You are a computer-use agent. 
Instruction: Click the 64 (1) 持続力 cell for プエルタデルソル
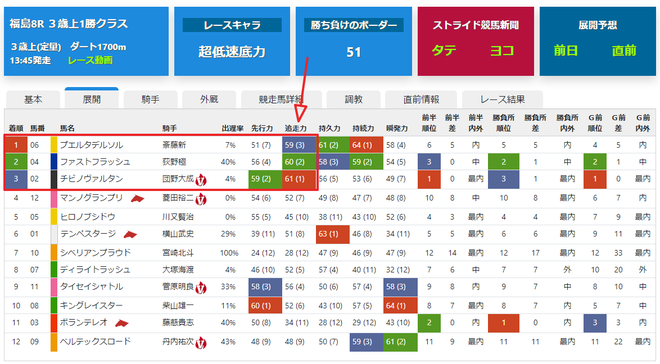coord(366,145)
